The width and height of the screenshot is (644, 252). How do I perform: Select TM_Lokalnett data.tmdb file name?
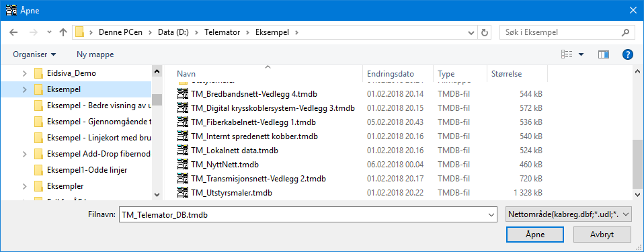point(235,151)
